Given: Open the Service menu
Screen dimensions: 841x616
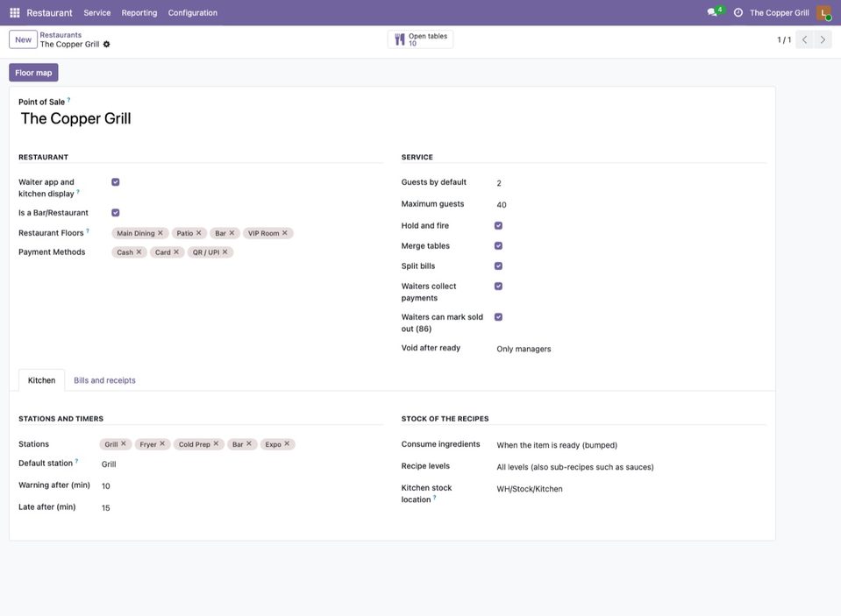Looking at the screenshot, I should point(97,12).
